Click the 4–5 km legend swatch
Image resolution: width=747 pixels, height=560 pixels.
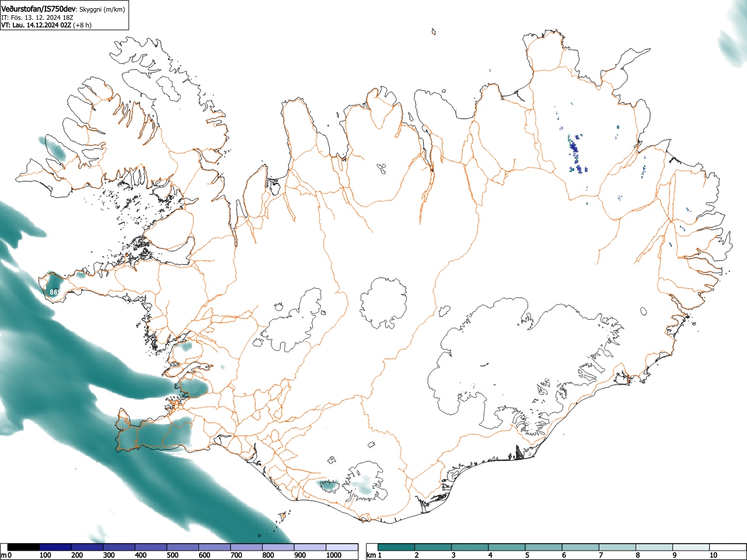507,547
